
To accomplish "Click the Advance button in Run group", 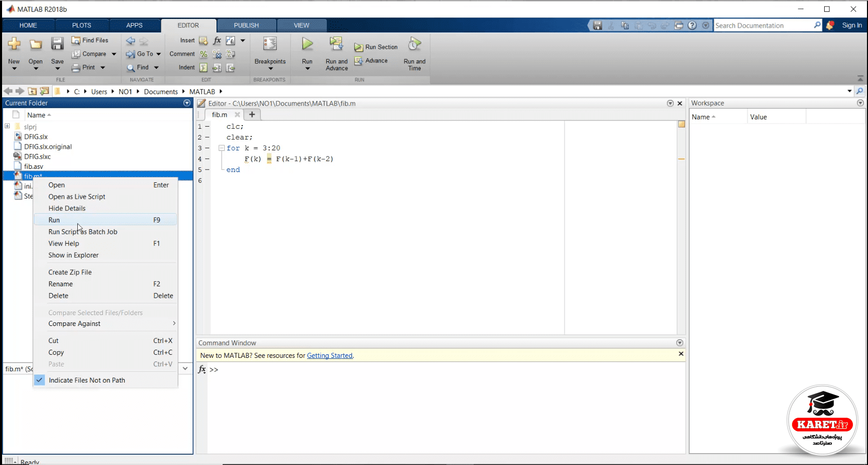I will pos(371,61).
